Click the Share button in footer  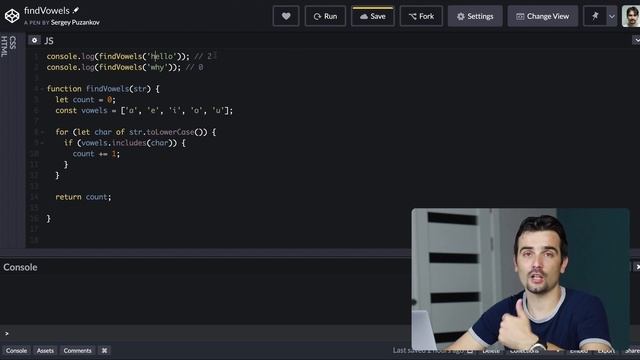click(632, 351)
